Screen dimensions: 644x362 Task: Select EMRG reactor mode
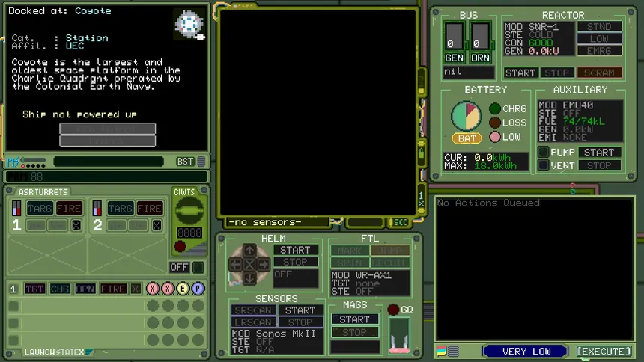tap(599, 51)
